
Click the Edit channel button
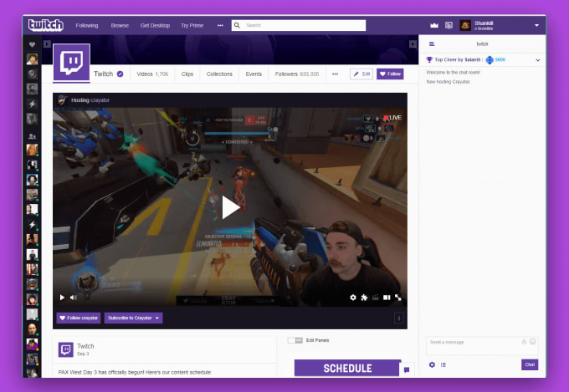[361, 74]
